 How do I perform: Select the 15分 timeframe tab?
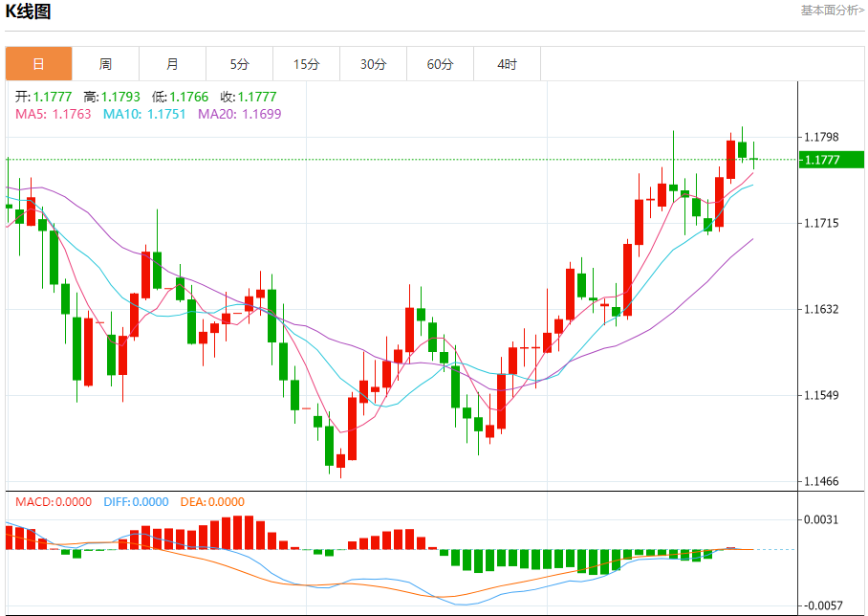click(306, 64)
